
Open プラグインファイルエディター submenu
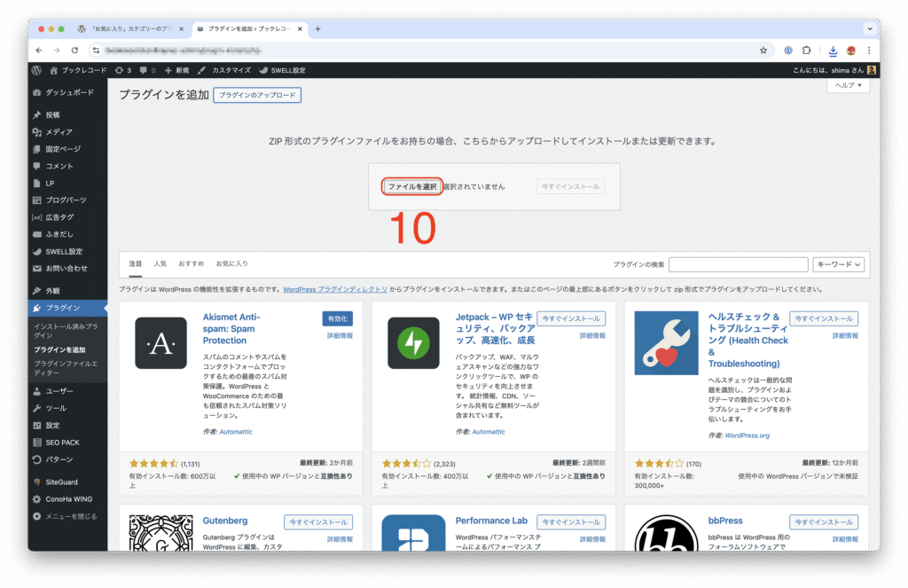click(x=66, y=368)
